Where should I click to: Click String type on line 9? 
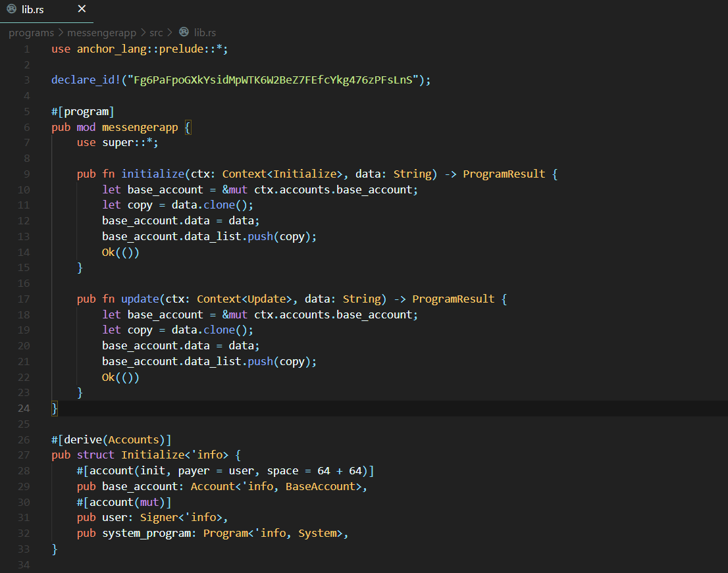tap(412, 174)
